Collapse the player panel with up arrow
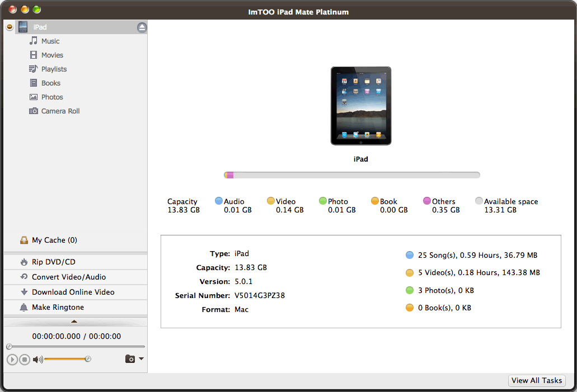 (74, 322)
